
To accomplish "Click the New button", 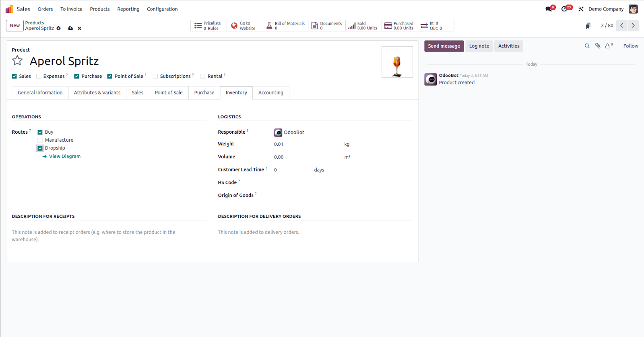I will 15,25.
